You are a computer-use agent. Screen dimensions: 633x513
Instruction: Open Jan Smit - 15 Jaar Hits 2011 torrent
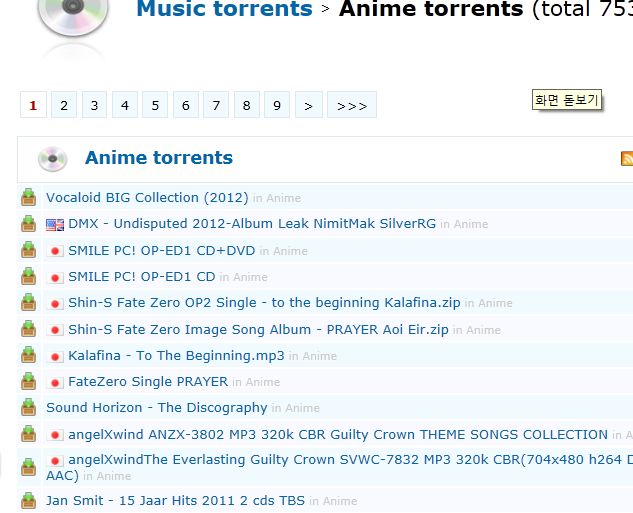coord(175,500)
